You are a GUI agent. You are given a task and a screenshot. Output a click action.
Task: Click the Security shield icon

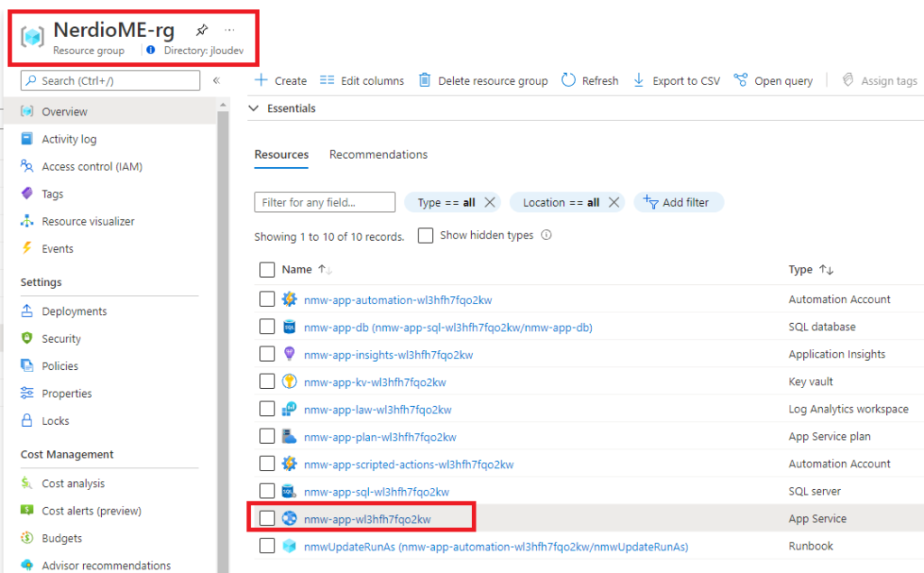point(27,337)
